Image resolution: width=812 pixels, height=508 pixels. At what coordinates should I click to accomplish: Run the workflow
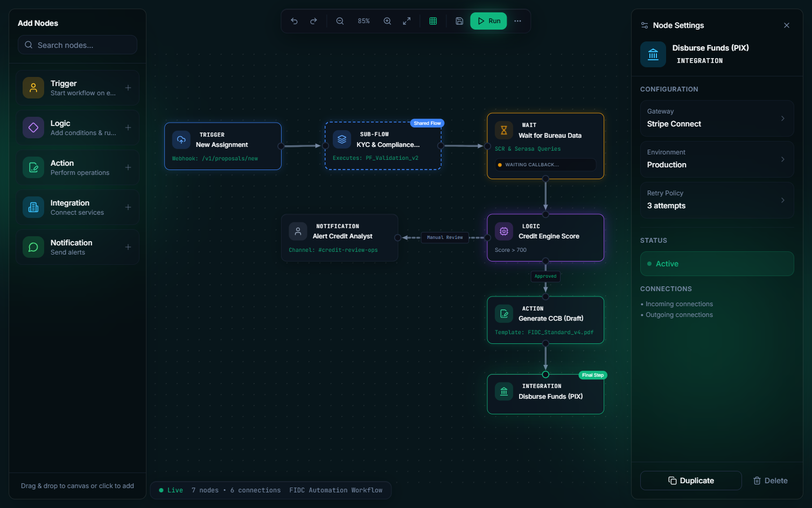[488, 21]
